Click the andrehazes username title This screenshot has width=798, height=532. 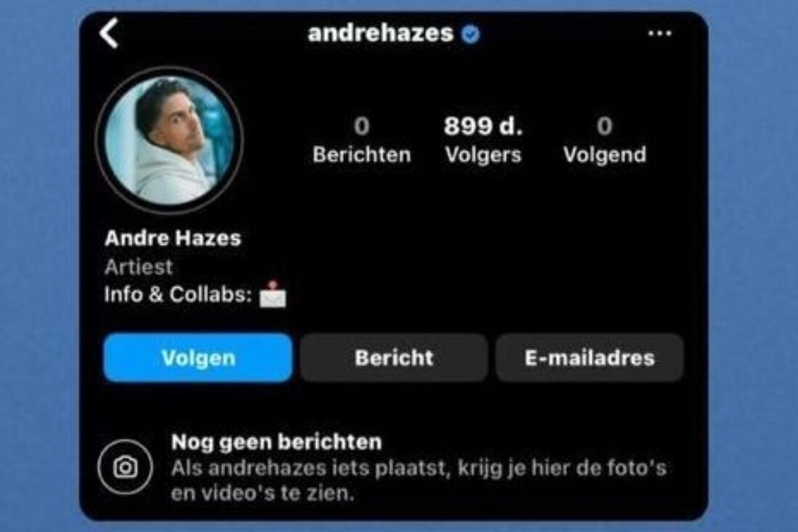(381, 33)
